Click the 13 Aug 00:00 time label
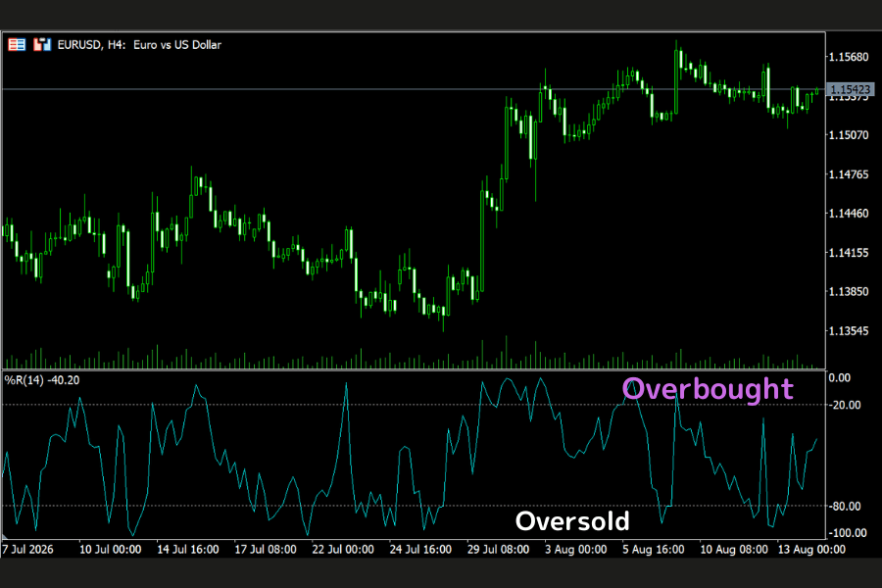 (811, 549)
